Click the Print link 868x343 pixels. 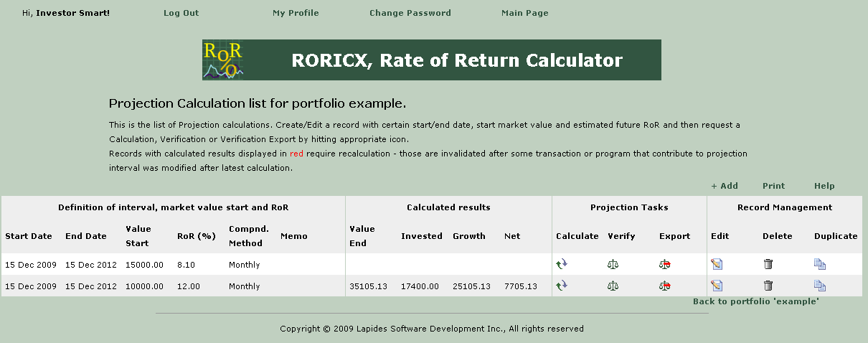click(x=773, y=186)
